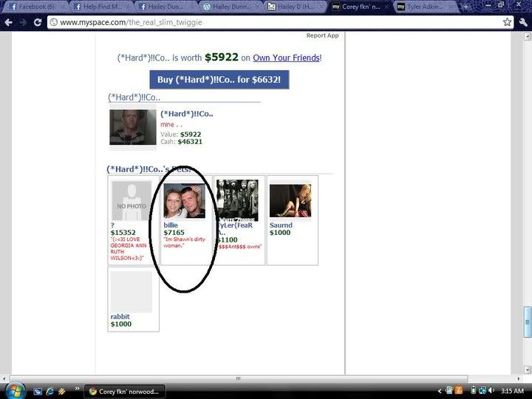Switch to the Hailey D (H... tab
Viewport: 532px width, 399px height.
[295, 7]
